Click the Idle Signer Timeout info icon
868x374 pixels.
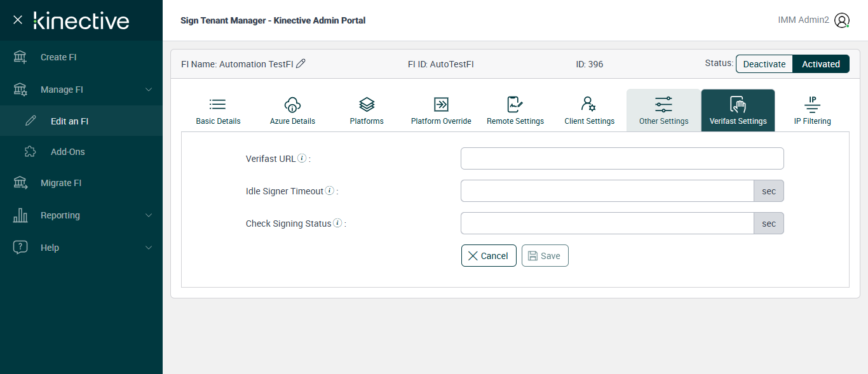(330, 190)
